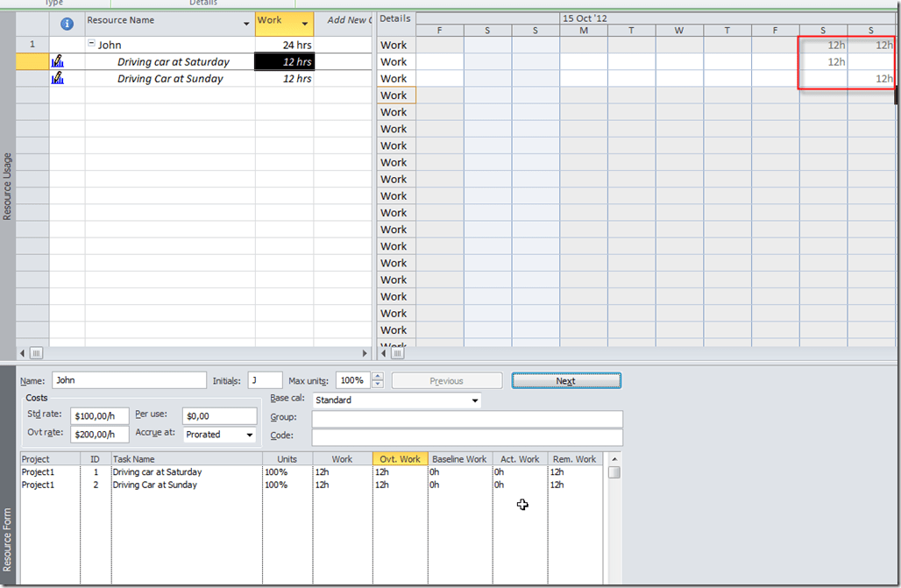This screenshot has height=588, width=901.
Task: Click the resource table scroll right arrow
Action: 365,353
